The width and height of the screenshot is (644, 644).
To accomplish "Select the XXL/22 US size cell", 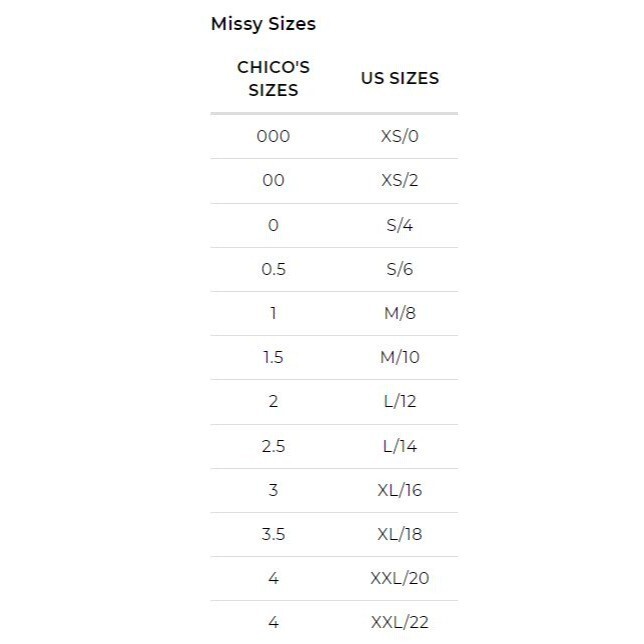I will tap(400, 622).
